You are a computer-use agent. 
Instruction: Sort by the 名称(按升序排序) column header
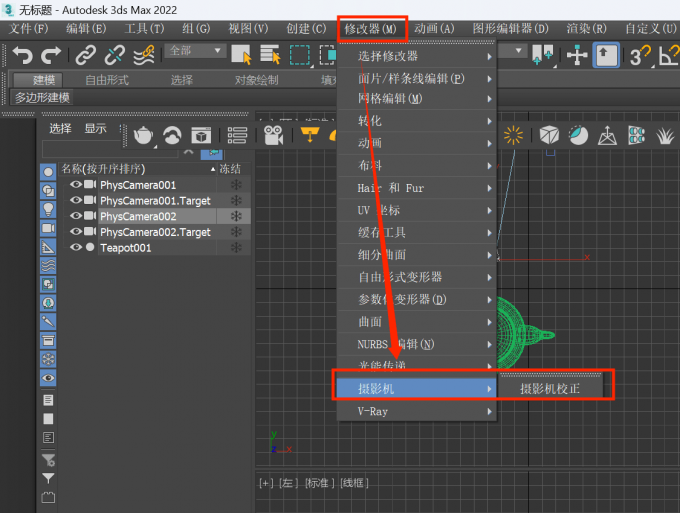(x=138, y=169)
